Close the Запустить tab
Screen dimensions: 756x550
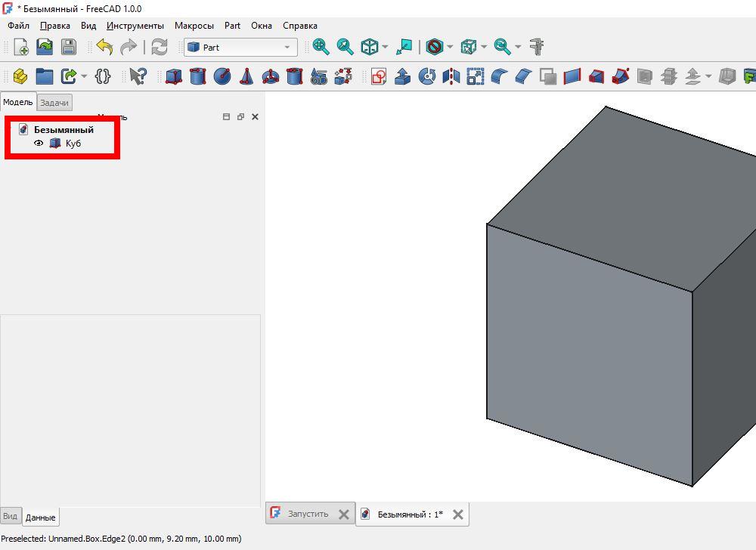[x=344, y=514]
